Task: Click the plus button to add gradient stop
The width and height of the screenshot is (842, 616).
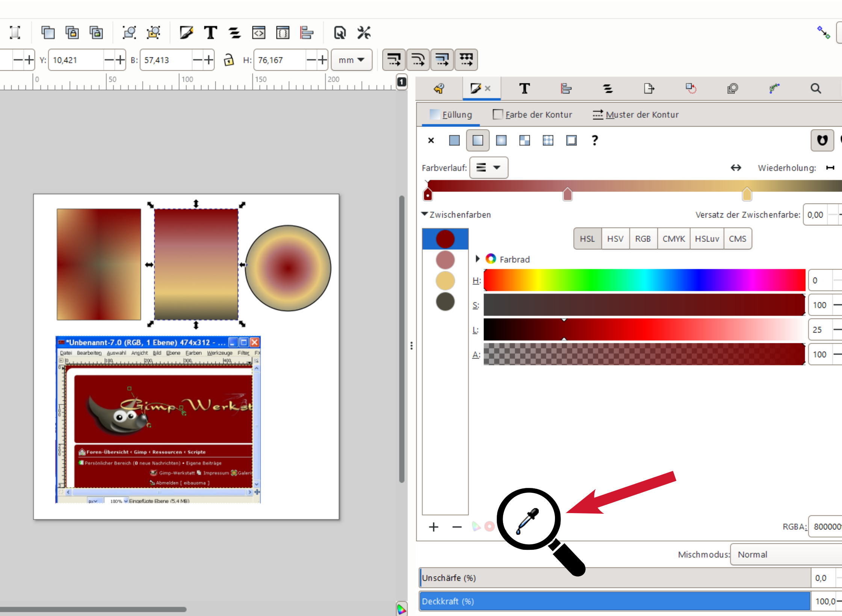Action: 434,527
